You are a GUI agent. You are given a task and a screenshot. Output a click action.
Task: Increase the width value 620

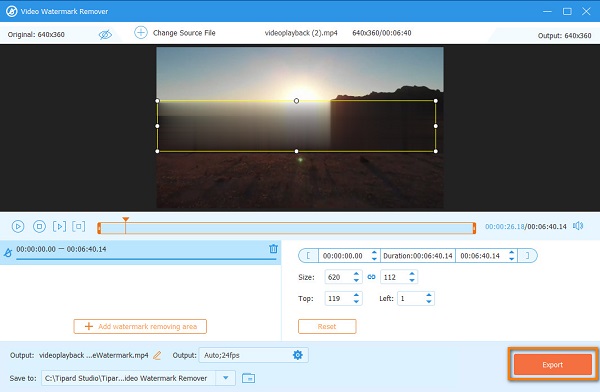[356, 274]
